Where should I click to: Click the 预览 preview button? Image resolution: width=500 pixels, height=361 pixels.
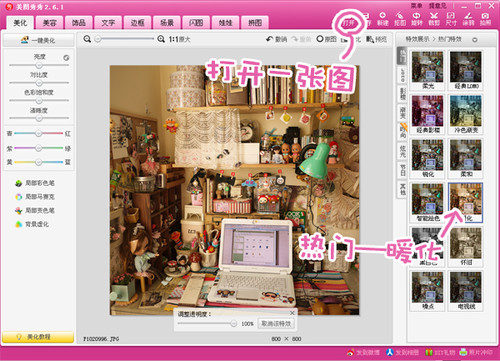[377, 39]
